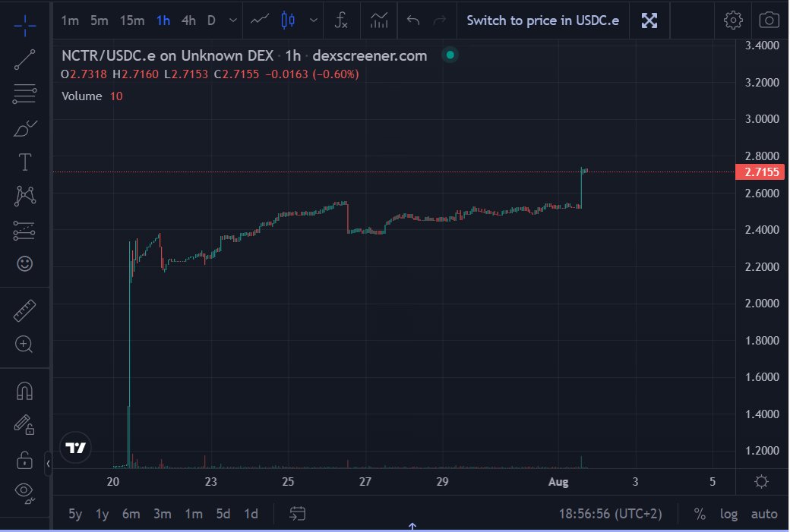Expand the timeframe interval dropdown
This screenshot has width=790, height=532.
click(232, 20)
